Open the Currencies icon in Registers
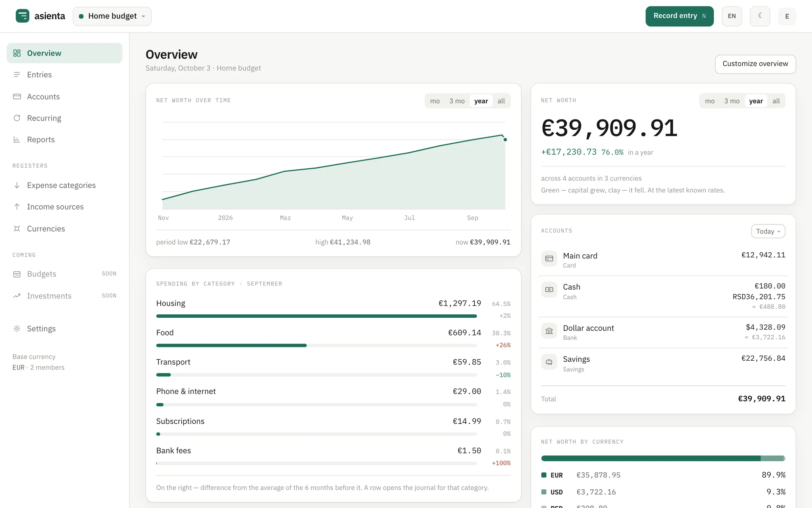812x508 pixels. tap(17, 229)
